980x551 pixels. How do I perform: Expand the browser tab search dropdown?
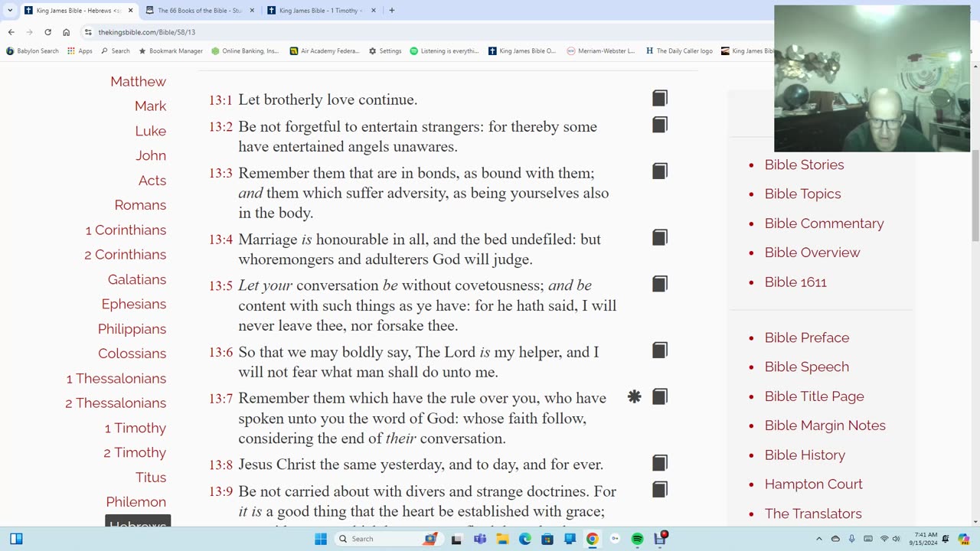(10, 11)
